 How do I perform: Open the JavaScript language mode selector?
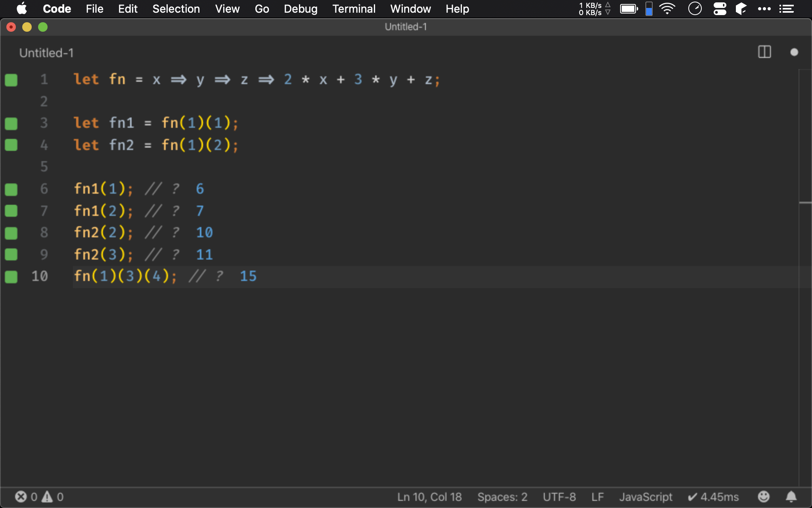coord(645,496)
